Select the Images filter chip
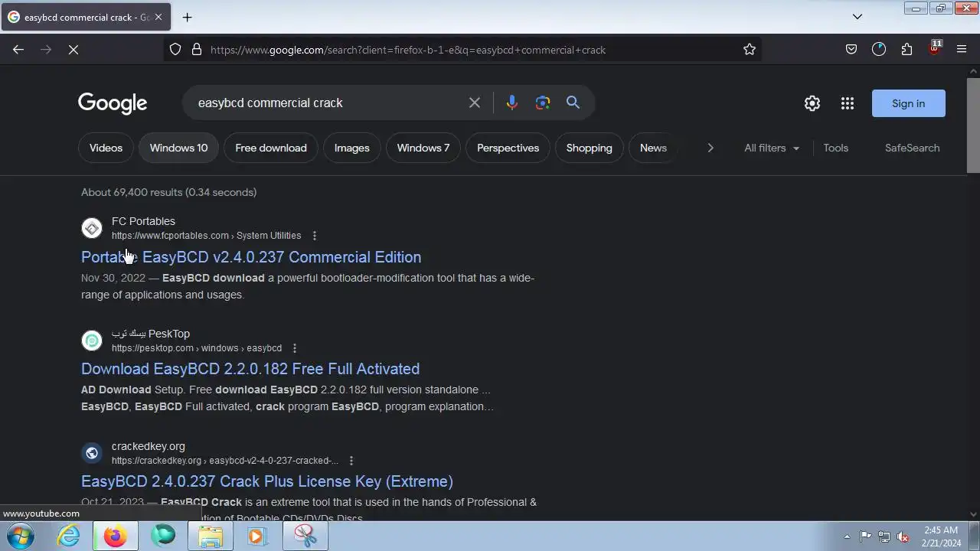Image resolution: width=980 pixels, height=551 pixels. tap(351, 148)
